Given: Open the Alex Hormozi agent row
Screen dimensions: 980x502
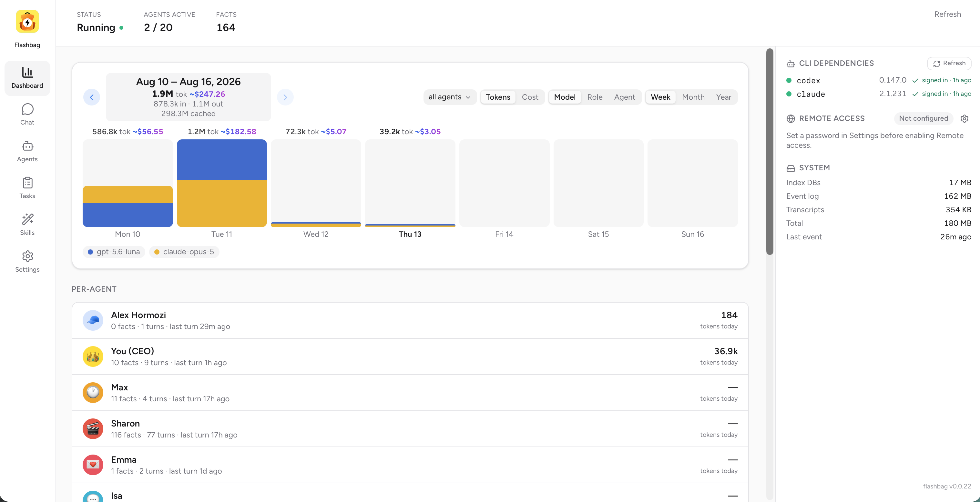Looking at the screenshot, I should pos(410,321).
